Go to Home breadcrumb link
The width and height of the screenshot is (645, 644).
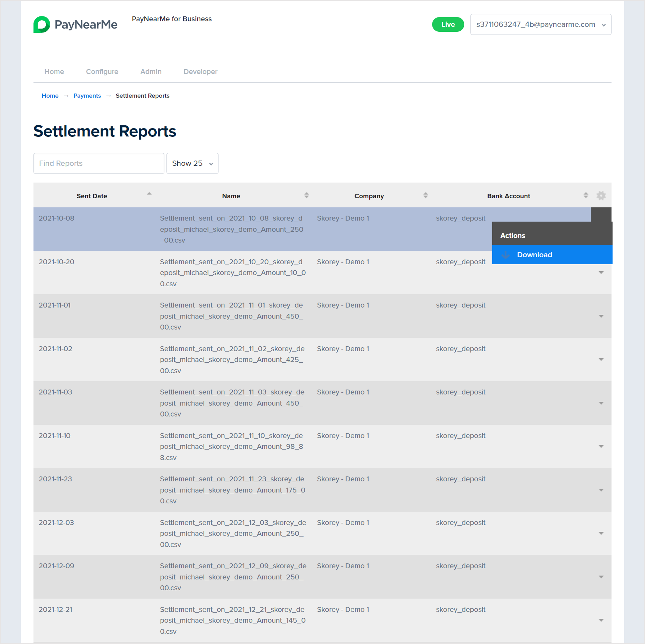tap(50, 96)
